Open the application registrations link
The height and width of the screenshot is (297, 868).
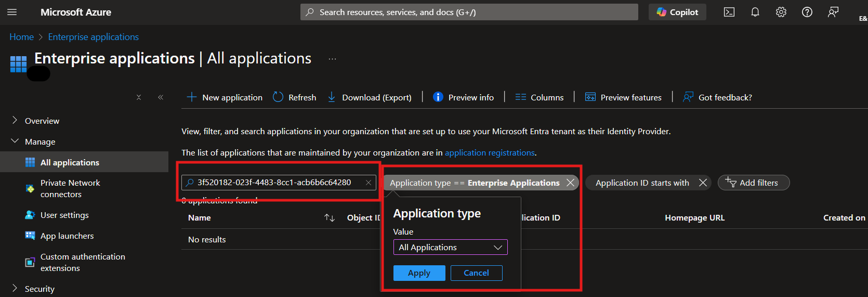click(490, 152)
